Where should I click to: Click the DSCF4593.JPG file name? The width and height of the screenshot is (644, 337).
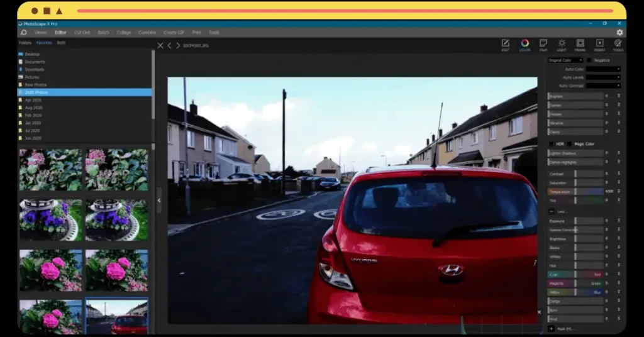[x=196, y=45]
